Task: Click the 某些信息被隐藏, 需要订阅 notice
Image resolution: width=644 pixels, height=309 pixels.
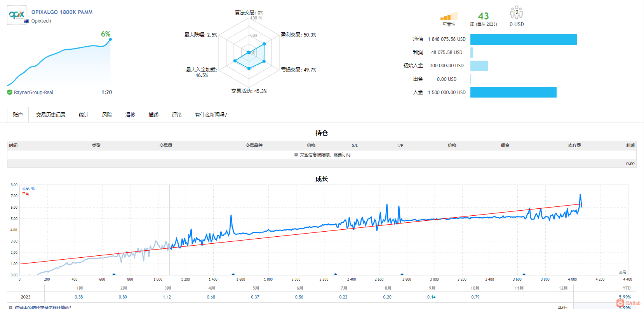Action: click(x=325, y=155)
